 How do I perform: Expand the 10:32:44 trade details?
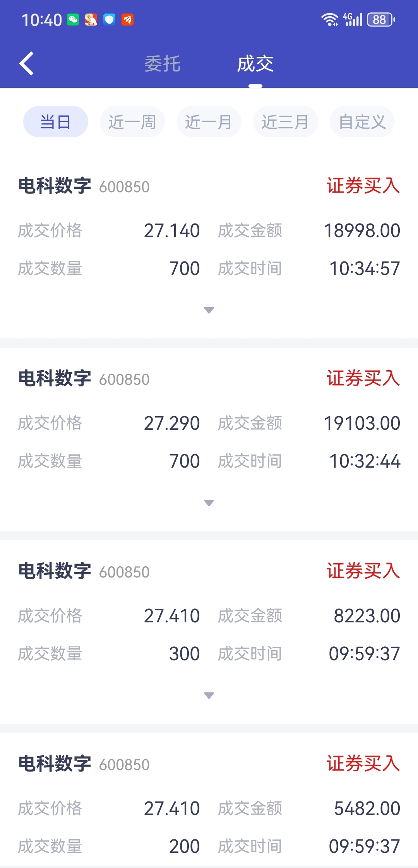pyautogui.click(x=209, y=503)
